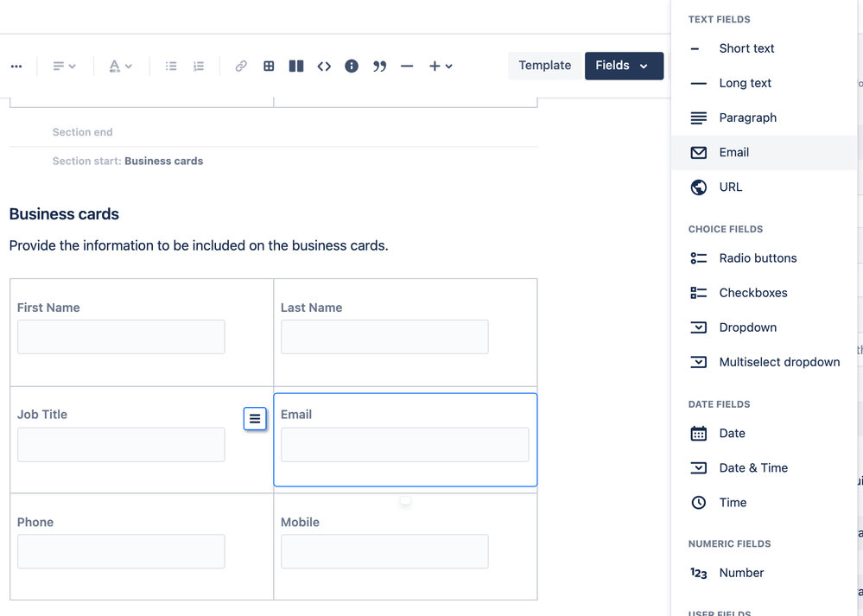Click the link icon in toolbar
Screen dimensions: 863x616
coord(241,66)
